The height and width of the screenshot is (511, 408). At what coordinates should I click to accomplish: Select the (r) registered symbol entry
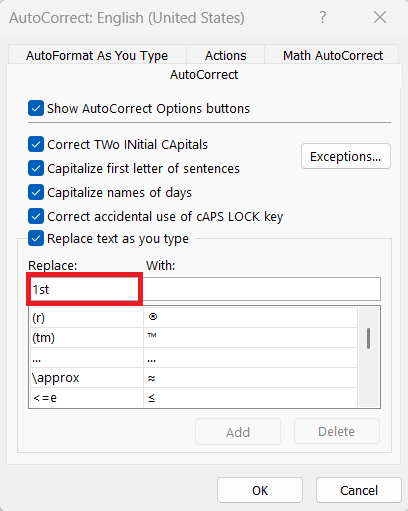(194, 317)
